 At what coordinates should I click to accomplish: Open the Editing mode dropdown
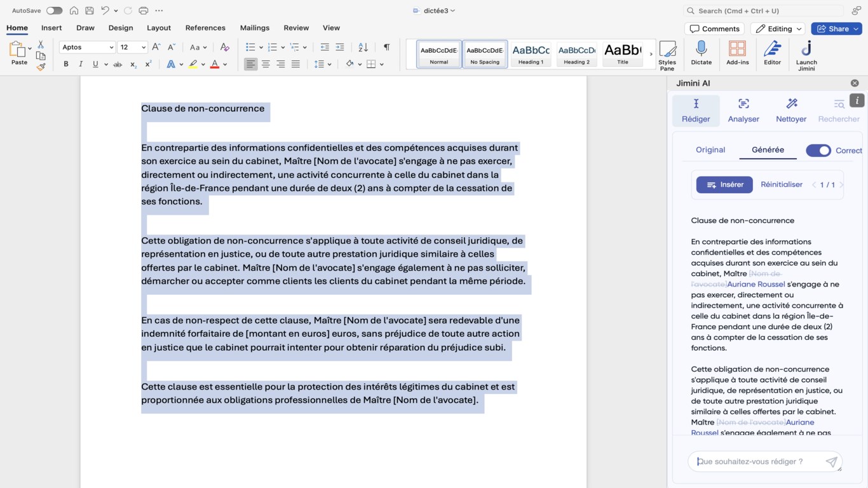(x=778, y=29)
